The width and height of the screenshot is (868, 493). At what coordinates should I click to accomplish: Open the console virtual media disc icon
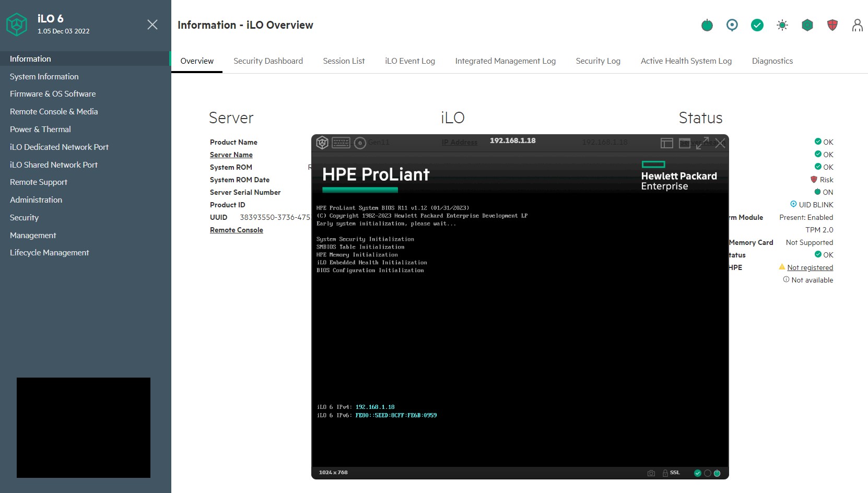point(360,143)
